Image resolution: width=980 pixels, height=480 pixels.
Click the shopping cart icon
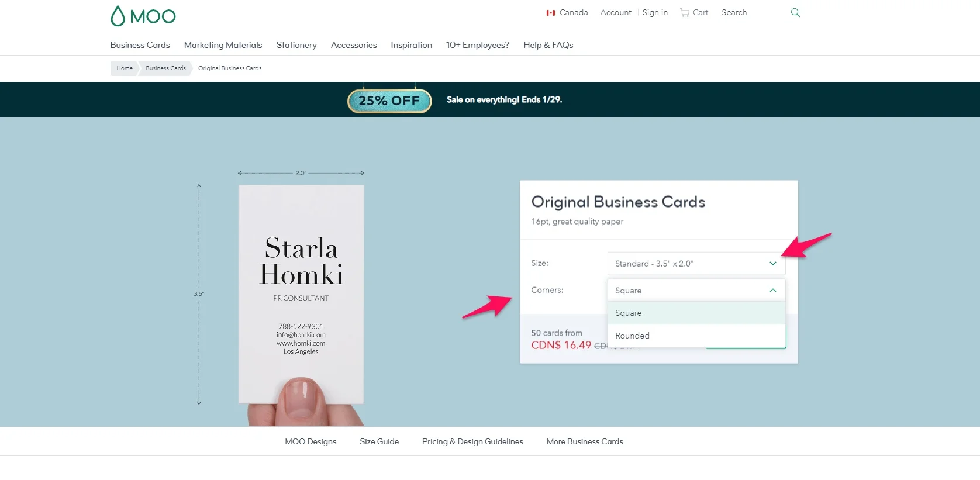click(685, 13)
